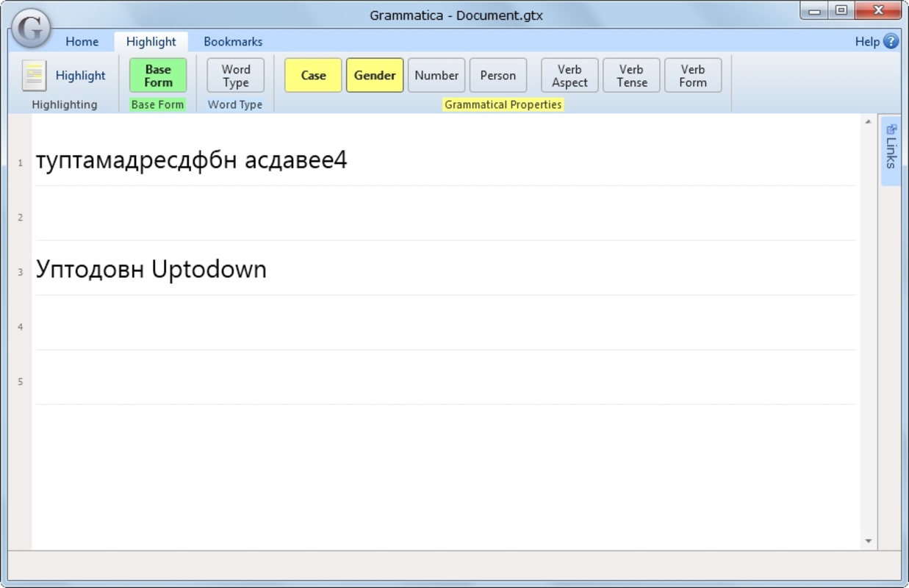Click the green Base Form group label
Image resolution: width=909 pixels, height=588 pixels.
click(157, 104)
